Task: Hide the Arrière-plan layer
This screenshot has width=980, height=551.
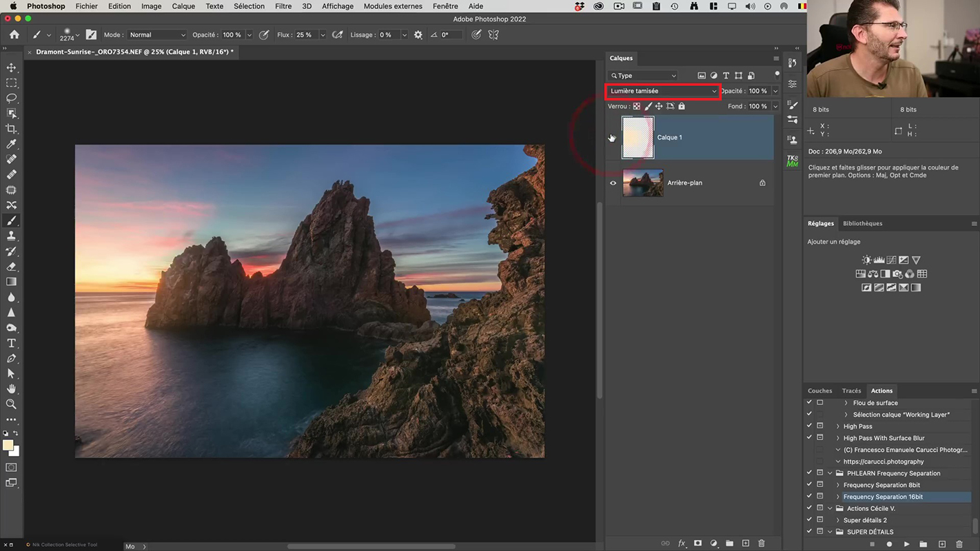Action: pos(613,183)
